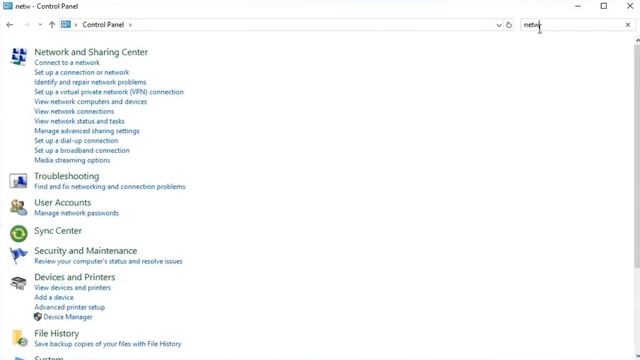
Task: Open the recent locations dropdown arrow
Action: click(x=40, y=25)
